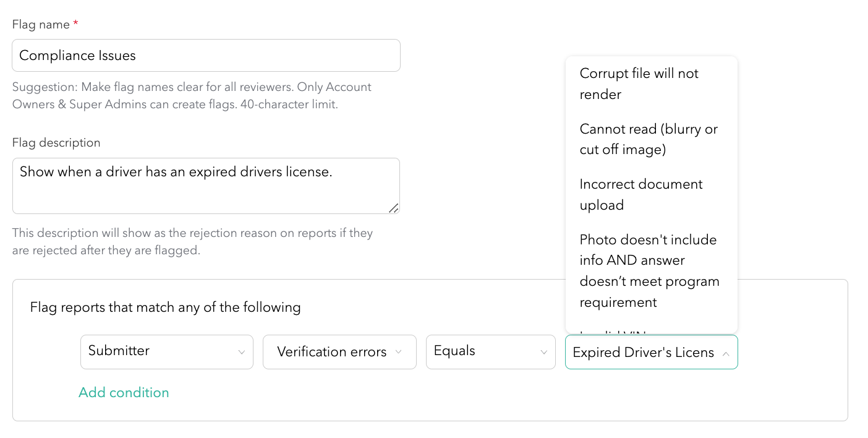Pick "Incorrect document upload" from the list
The width and height of the screenshot is (868, 438).
[640, 194]
